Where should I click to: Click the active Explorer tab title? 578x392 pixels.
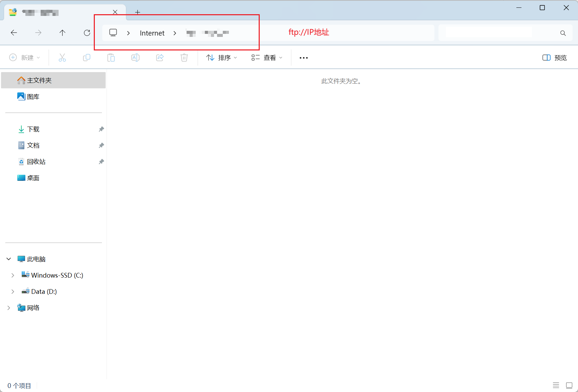pos(40,13)
